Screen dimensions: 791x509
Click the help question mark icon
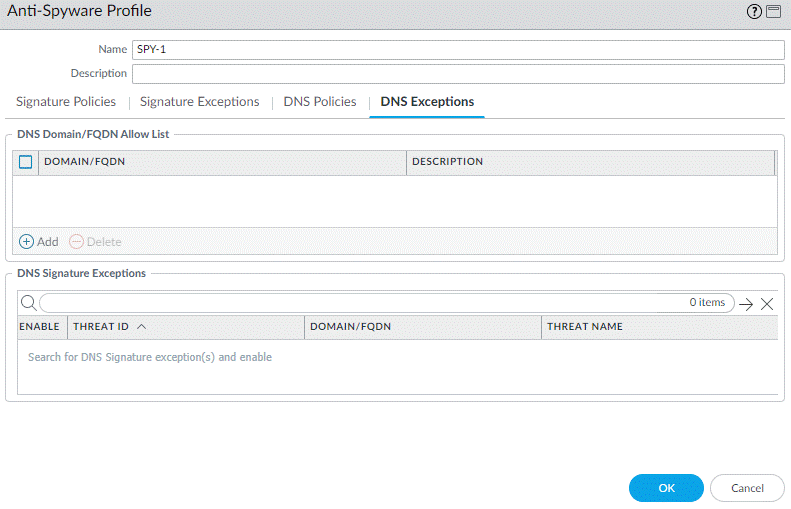754,12
